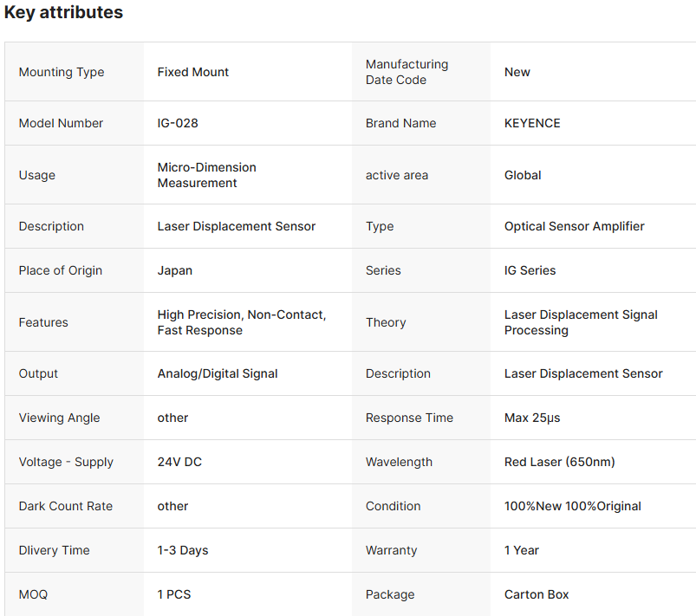The width and height of the screenshot is (696, 616).
Task: Select the Features value text
Action: tap(242, 322)
